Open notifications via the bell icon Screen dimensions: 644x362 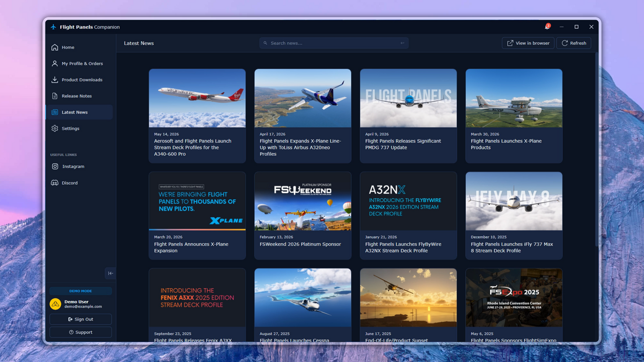coord(547,27)
